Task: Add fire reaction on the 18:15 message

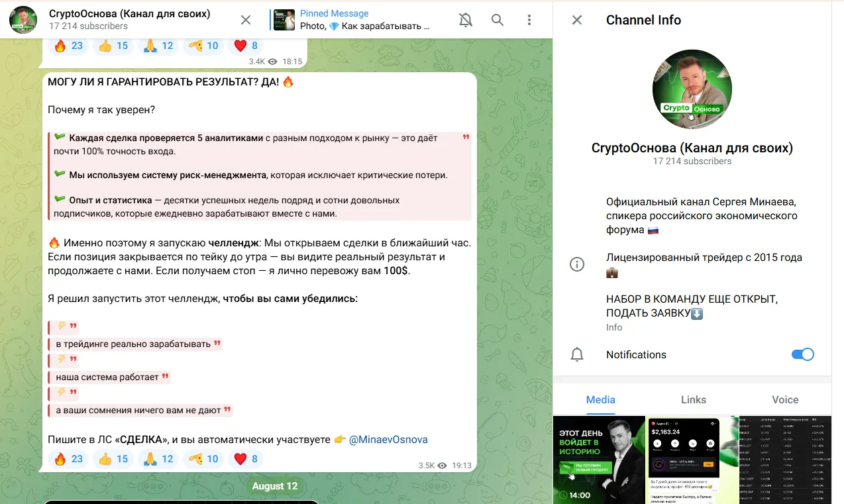Action: tap(68, 46)
